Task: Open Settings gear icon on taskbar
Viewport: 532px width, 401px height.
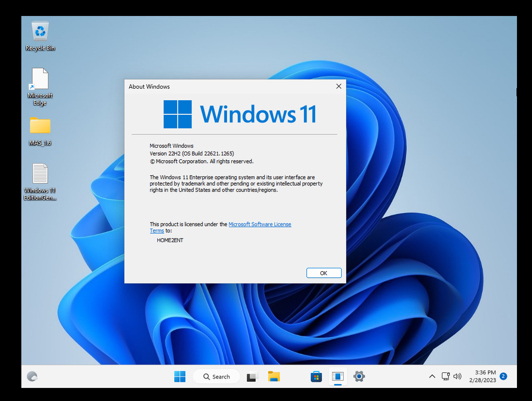Action: [x=359, y=376]
